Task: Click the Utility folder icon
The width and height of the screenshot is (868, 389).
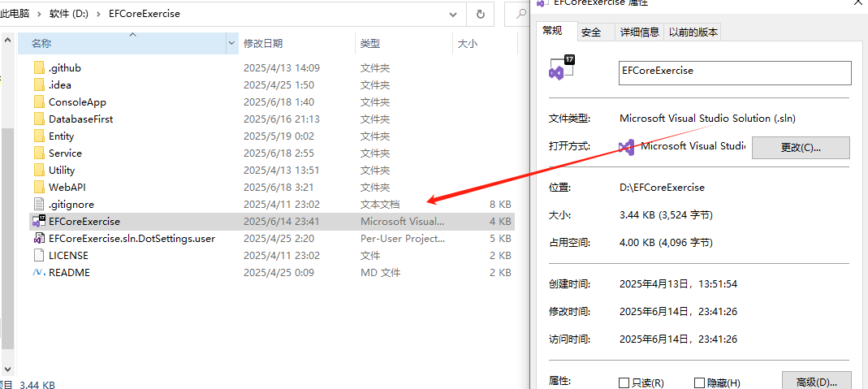Action: [x=39, y=171]
